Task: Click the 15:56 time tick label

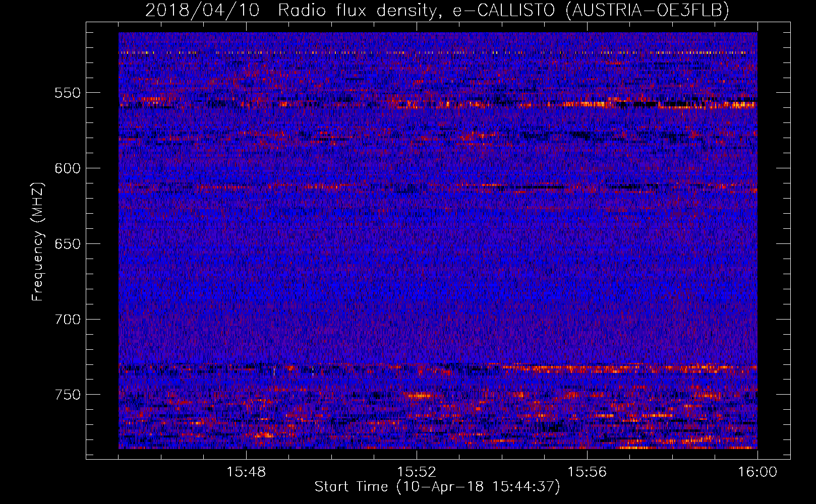Action: [x=587, y=472]
